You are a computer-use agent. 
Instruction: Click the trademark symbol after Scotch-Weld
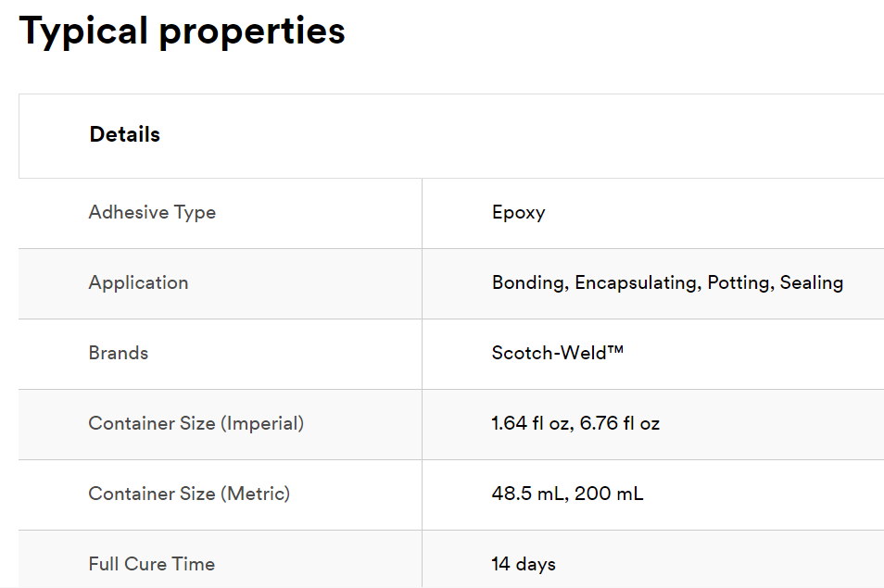(x=615, y=349)
